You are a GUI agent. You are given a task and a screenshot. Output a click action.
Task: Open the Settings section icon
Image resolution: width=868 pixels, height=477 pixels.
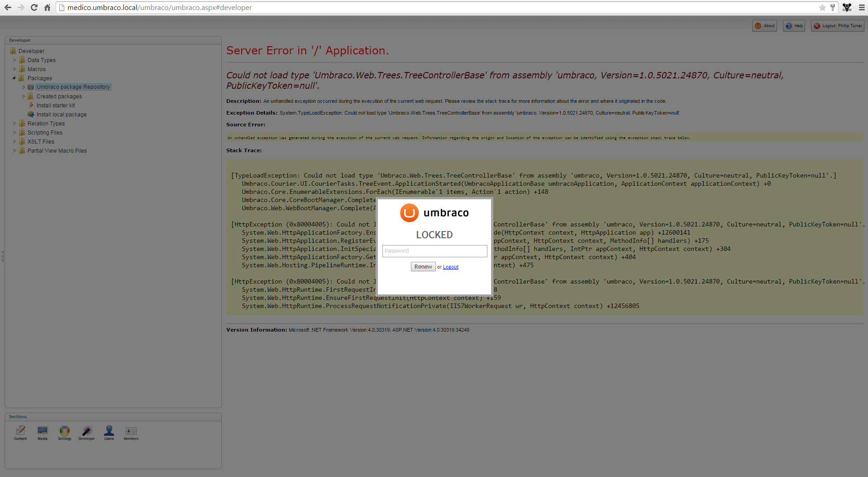tap(65, 433)
